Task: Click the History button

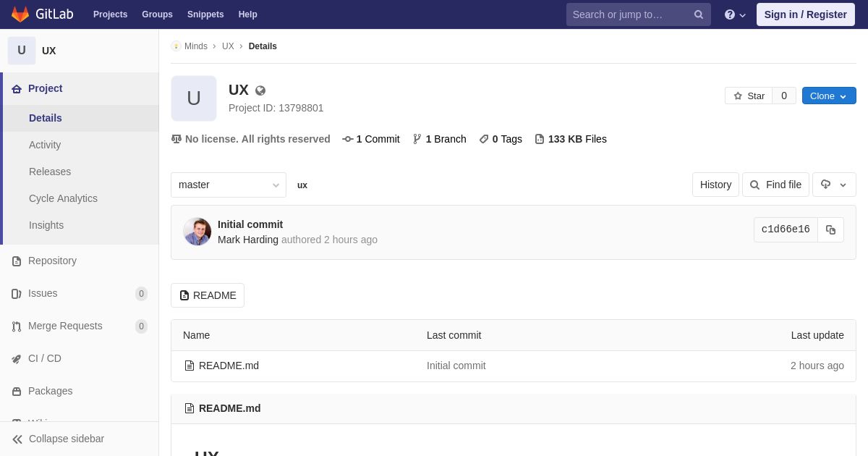Action: tap(715, 185)
